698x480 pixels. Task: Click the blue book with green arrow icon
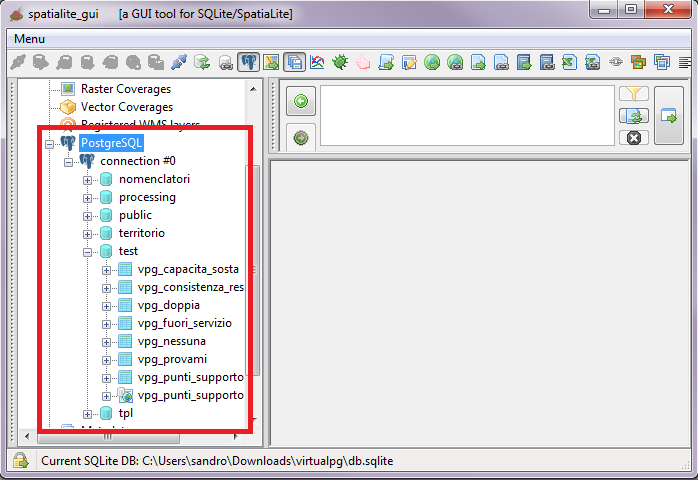(x=524, y=62)
